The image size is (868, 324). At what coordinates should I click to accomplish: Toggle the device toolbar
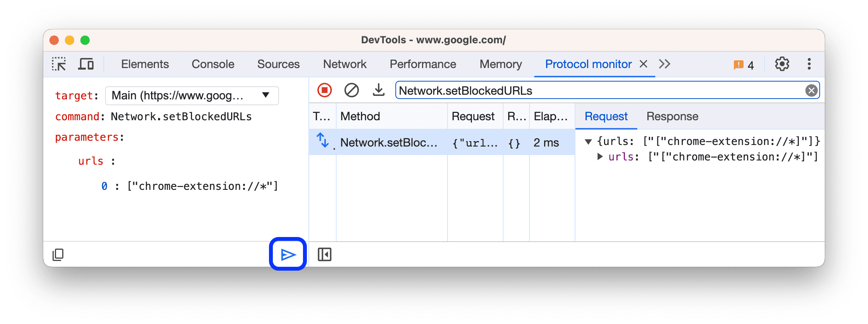[x=86, y=64]
